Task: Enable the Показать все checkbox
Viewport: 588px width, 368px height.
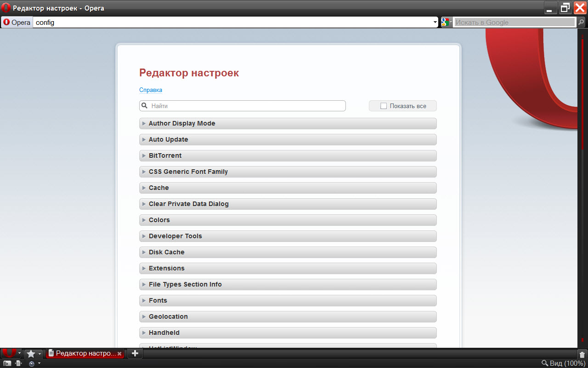Action: click(x=384, y=106)
